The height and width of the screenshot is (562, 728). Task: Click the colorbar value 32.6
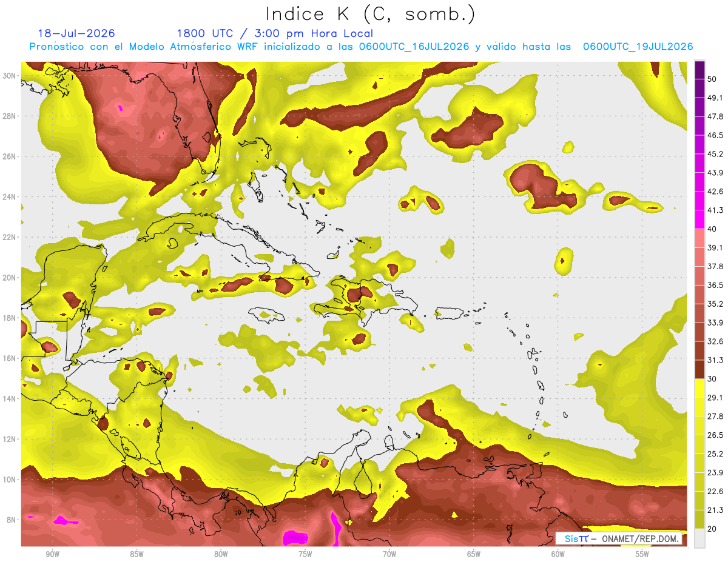pyautogui.click(x=715, y=342)
